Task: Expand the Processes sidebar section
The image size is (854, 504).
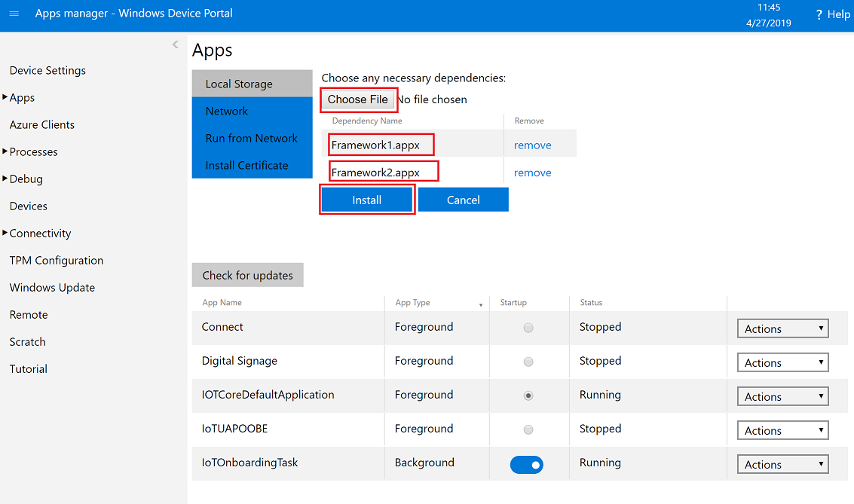Action: click(33, 151)
